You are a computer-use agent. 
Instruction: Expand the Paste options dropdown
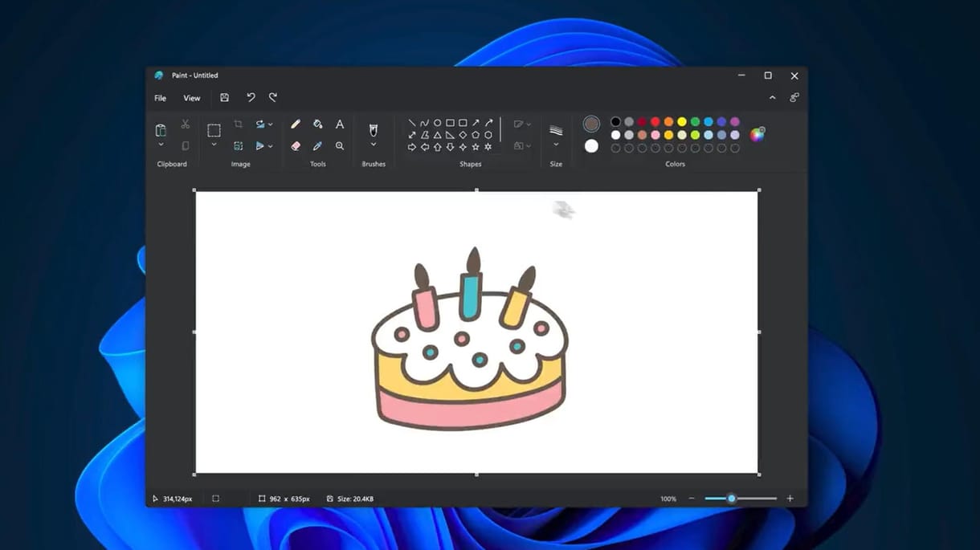pyautogui.click(x=161, y=145)
